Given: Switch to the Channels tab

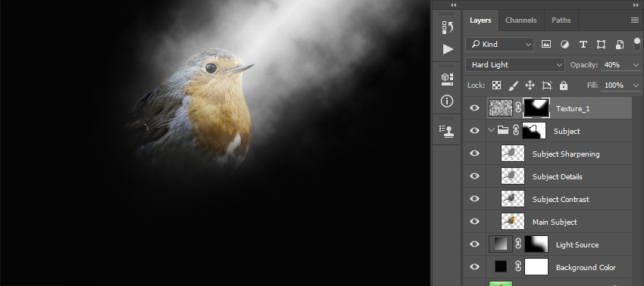Looking at the screenshot, I should (x=521, y=20).
